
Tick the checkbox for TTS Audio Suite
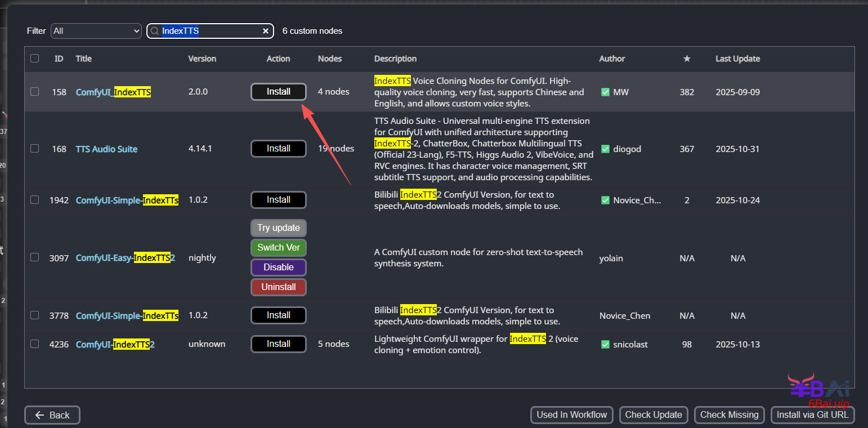[x=35, y=148]
